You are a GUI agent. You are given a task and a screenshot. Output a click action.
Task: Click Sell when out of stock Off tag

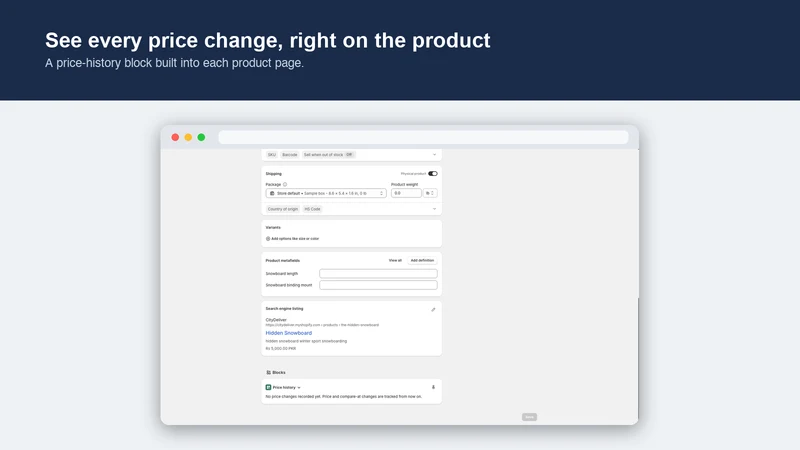pos(328,155)
